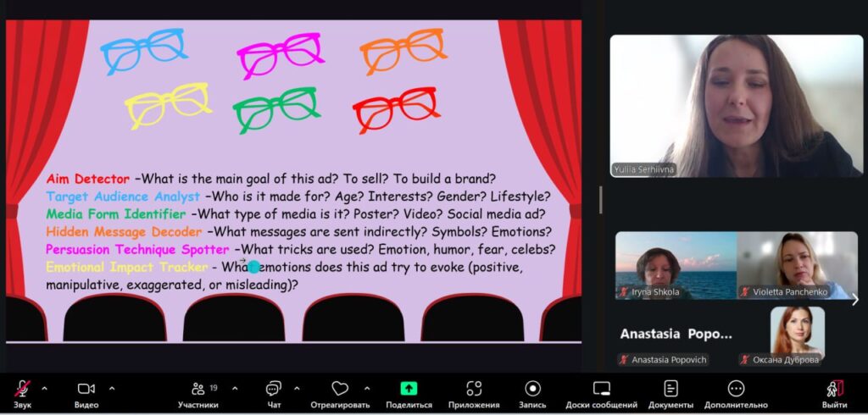Open video options arrow next to Видео
Image resolution: width=868 pixels, height=415 pixels.
point(111,389)
